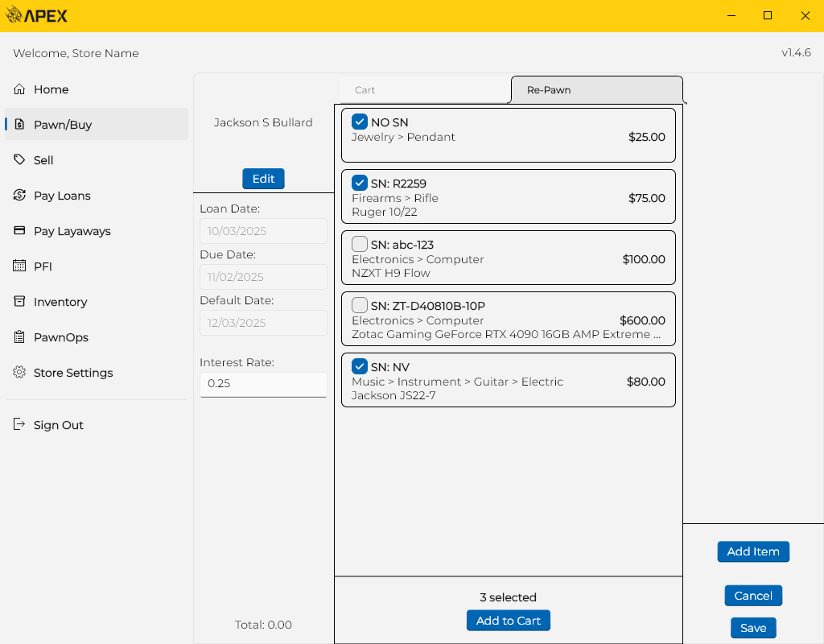This screenshot has width=824, height=644.
Task: Check the SN: abc-123 computer item
Action: click(360, 244)
